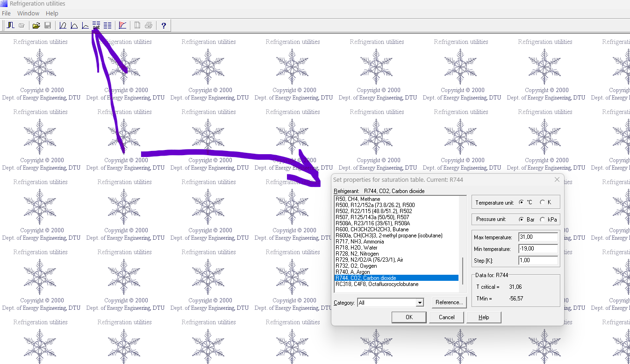Screen dimensions: 630x364
Task: Click the Step [K] field
Action: 538,260
